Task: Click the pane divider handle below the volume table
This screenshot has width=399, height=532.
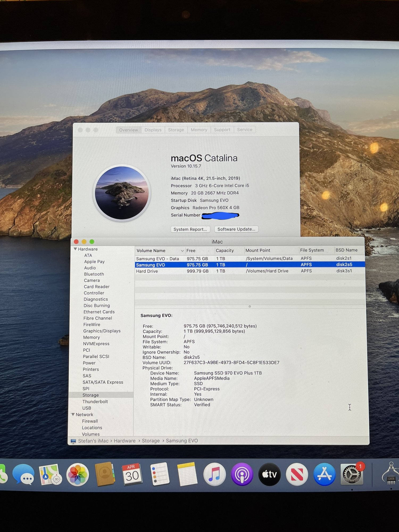Action: [x=250, y=306]
